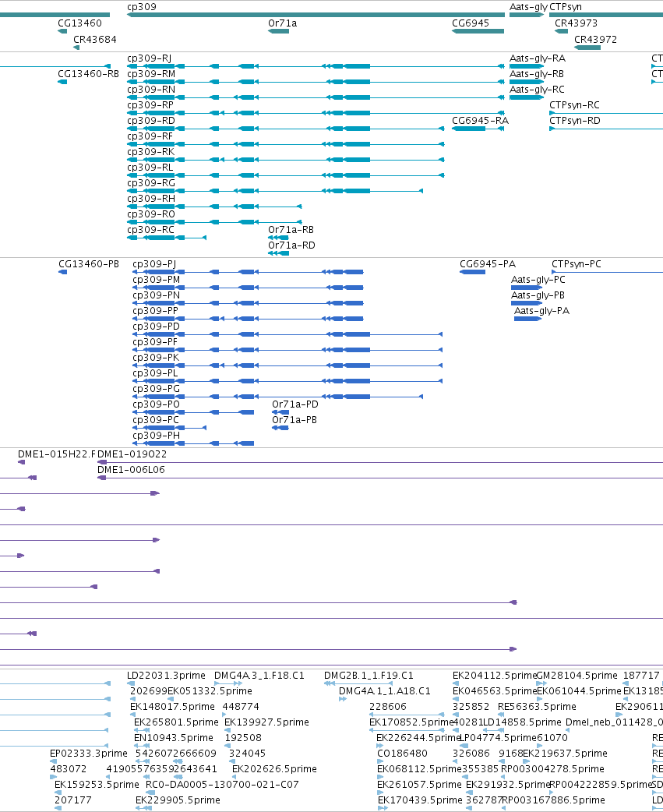Click the Aats-gly gene label
Image resolution: width=663 pixels, height=812 pixels.
[x=528, y=7]
